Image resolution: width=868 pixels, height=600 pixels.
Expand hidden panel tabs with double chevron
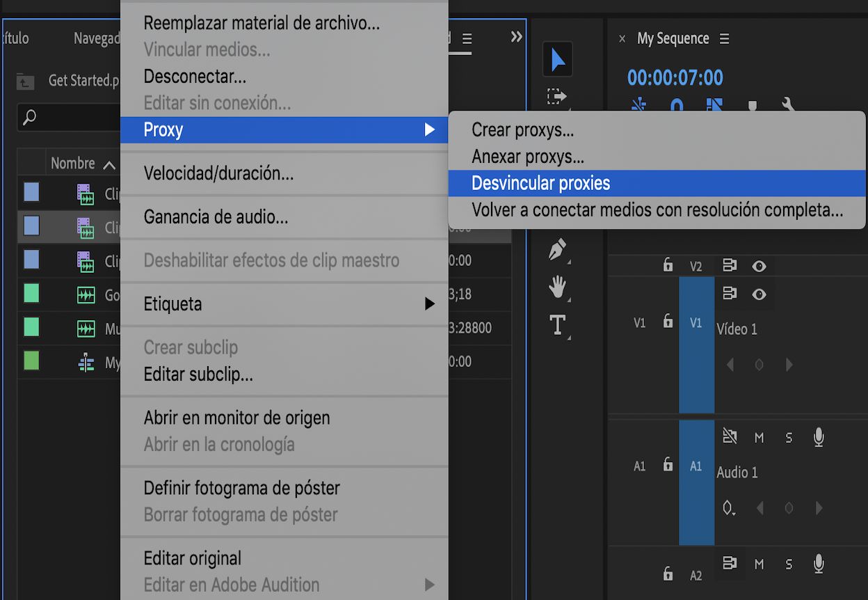click(516, 37)
